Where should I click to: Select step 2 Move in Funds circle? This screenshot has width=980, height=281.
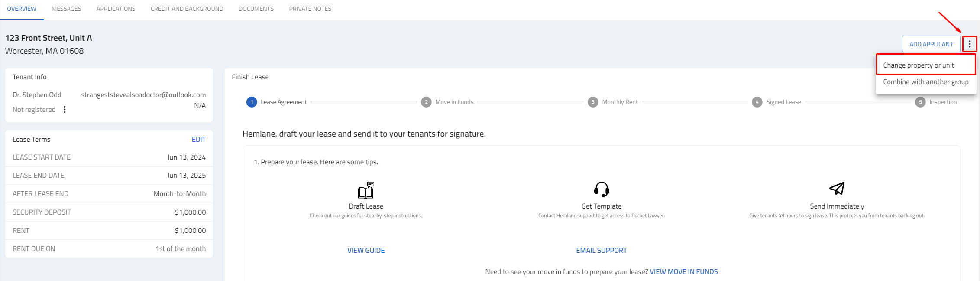426,102
